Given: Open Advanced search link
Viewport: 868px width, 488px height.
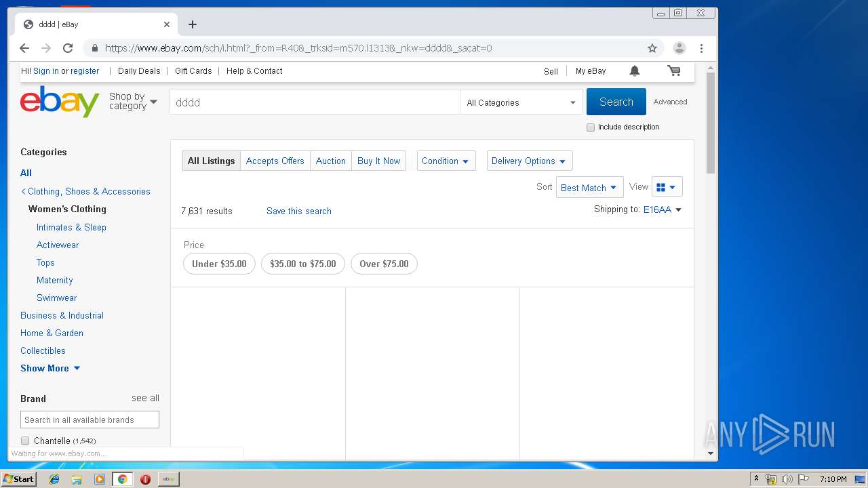Looking at the screenshot, I should pos(670,102).
